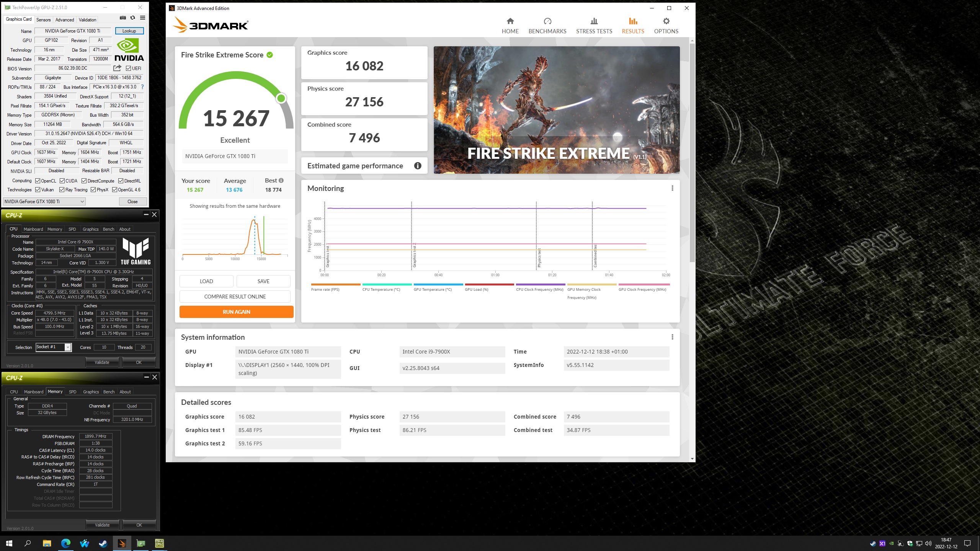
Task: Open the Bench tab in lower CPU-Z window
Action: coord(109,392)
